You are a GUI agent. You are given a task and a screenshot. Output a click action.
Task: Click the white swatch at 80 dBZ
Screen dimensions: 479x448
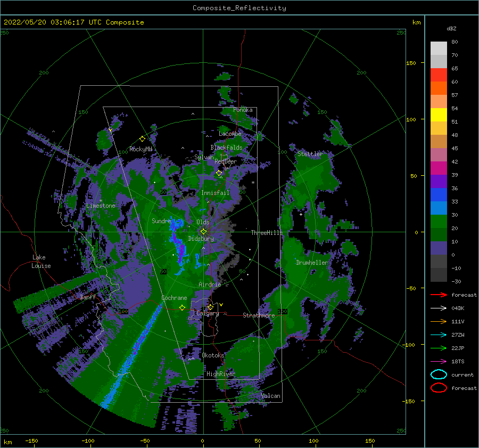[439, 48]
